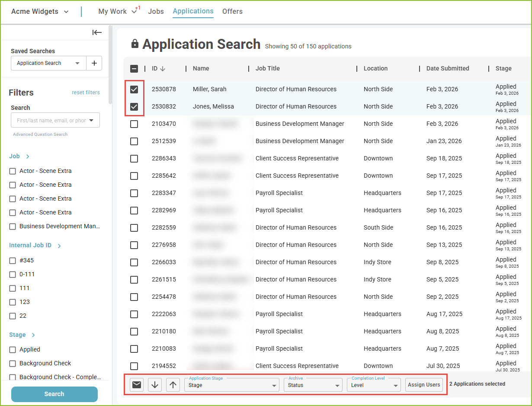The width and height of the screenshot is (532, 406).
Task: Click the South Side location cell
Action: (378, 227)
